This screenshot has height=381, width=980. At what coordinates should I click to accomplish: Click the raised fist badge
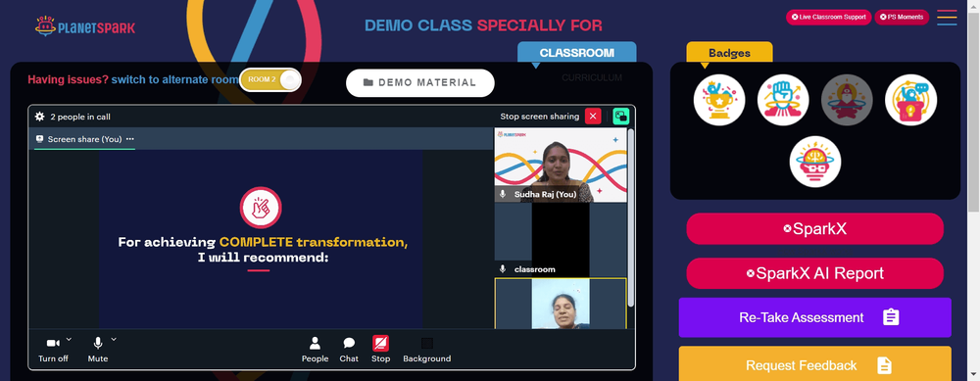pyautogui.click(x=782, y=100)
